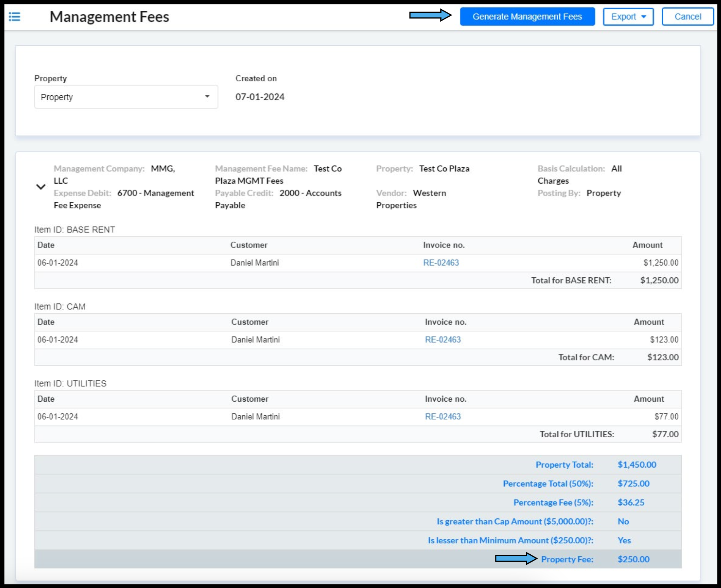Image resolution: width=721 pixels, height=588 pixels.
Task: Select Item ID: BASE RENT heading
Action: pos(74,230)
